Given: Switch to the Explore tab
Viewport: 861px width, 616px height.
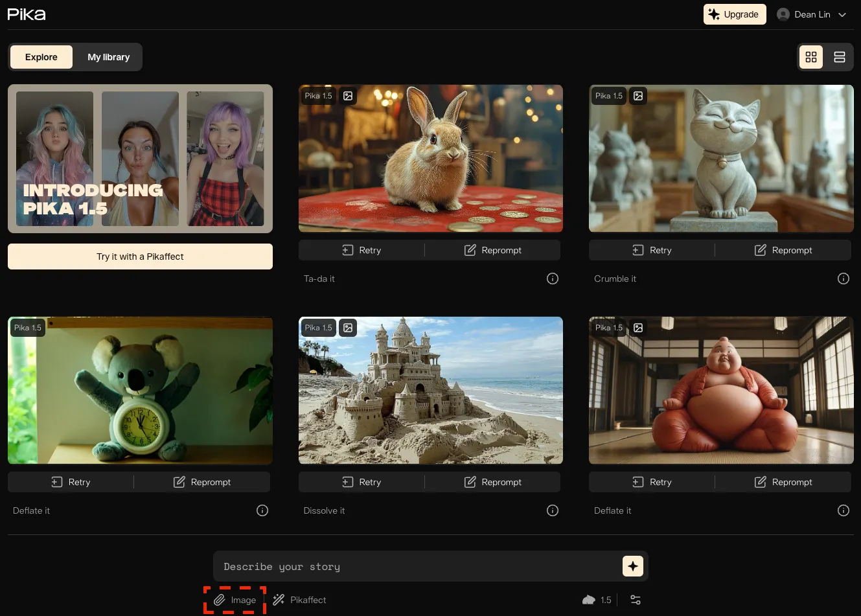Looking at the screenshot, I should [41, 57].
